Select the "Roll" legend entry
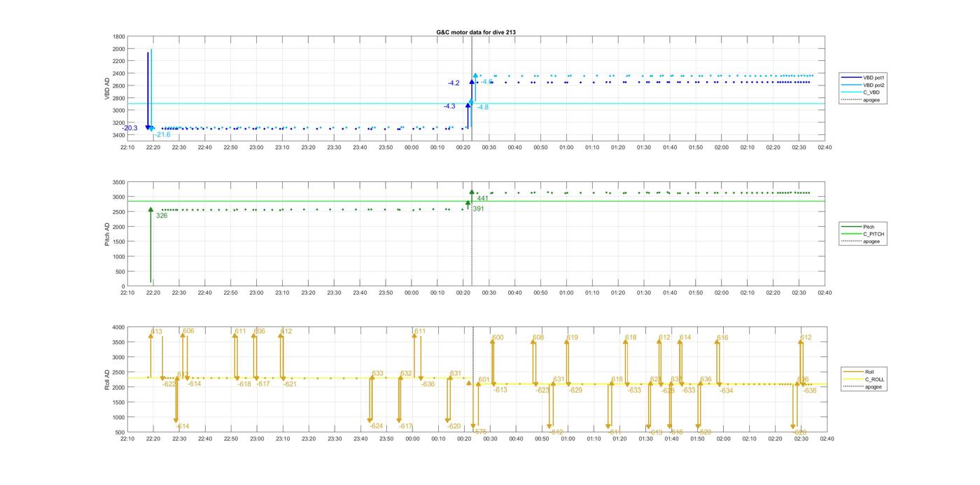 [869, 372]
